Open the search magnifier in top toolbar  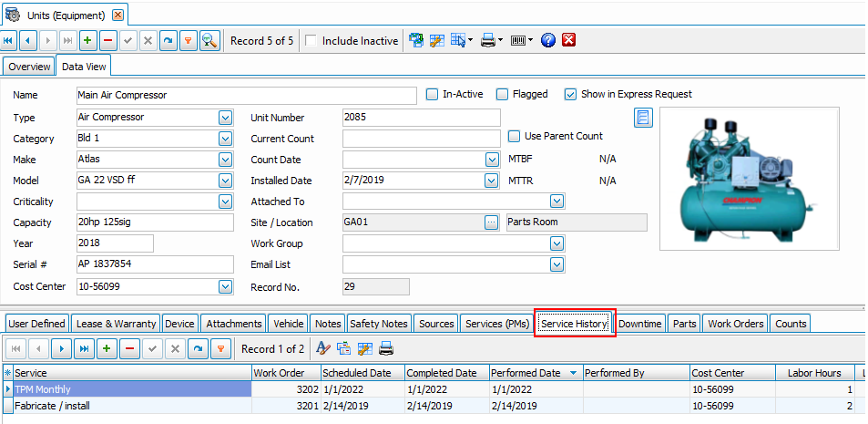[x=209, y=40]
